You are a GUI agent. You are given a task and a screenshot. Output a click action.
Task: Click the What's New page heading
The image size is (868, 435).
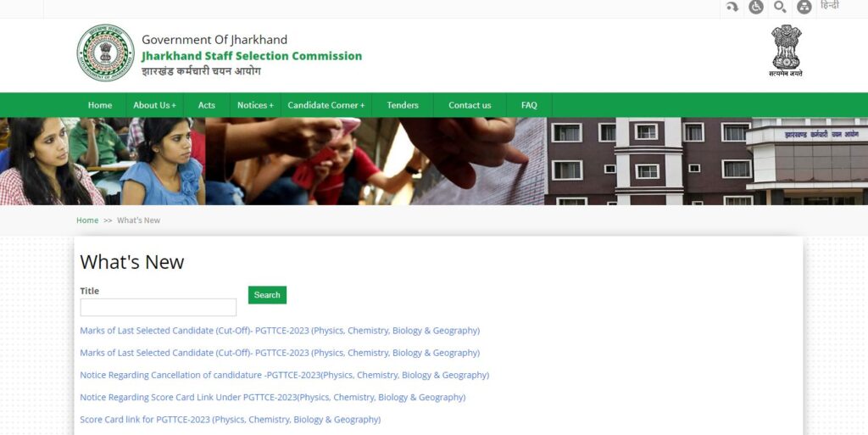coord(131,262)
